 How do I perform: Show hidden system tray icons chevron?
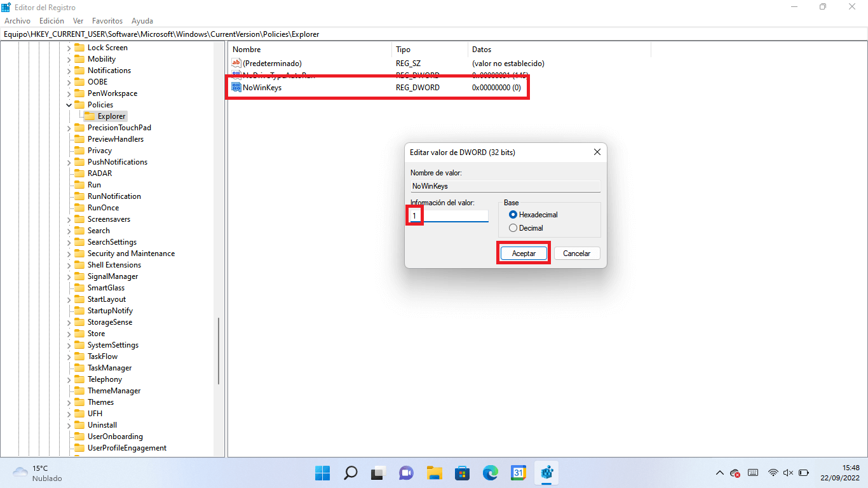719,473
